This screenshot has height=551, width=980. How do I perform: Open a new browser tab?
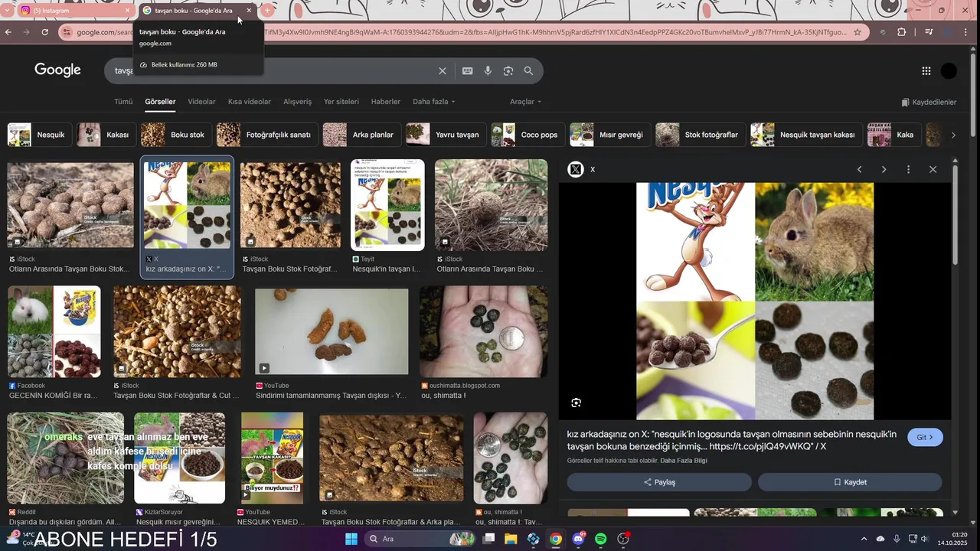tap(267, 11)
